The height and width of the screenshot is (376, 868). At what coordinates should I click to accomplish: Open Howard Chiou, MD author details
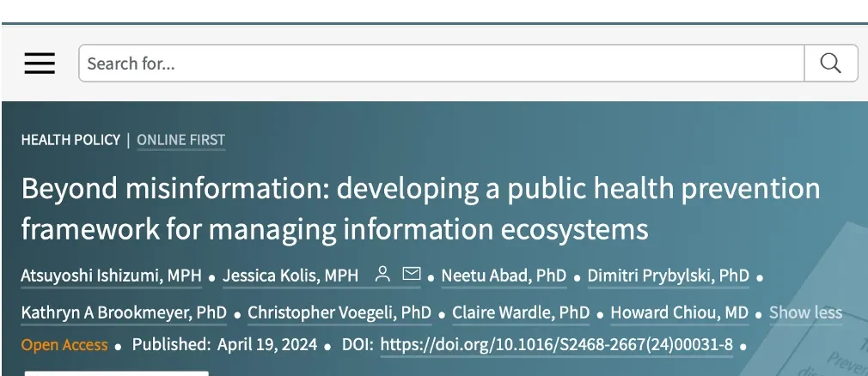pos(679,312)
